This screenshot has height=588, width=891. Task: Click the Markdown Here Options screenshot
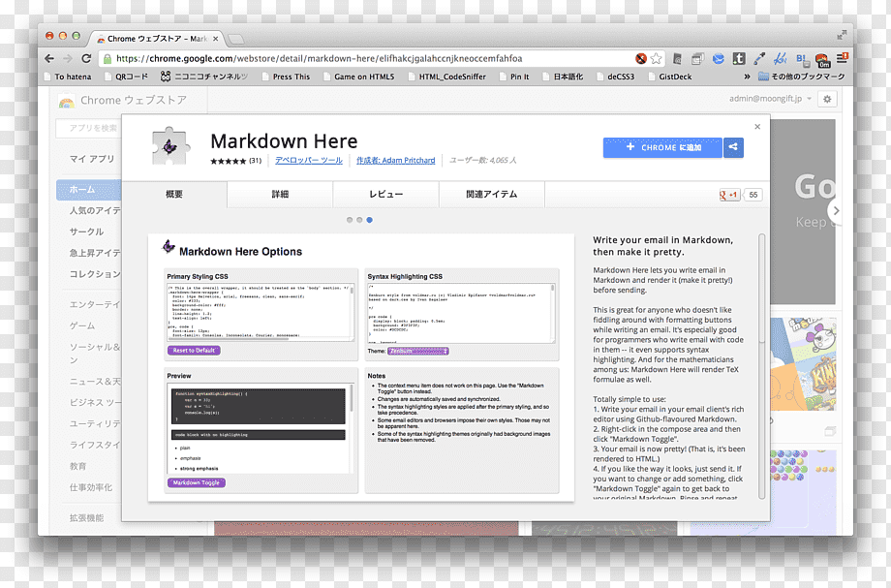[x=361, y=367]
